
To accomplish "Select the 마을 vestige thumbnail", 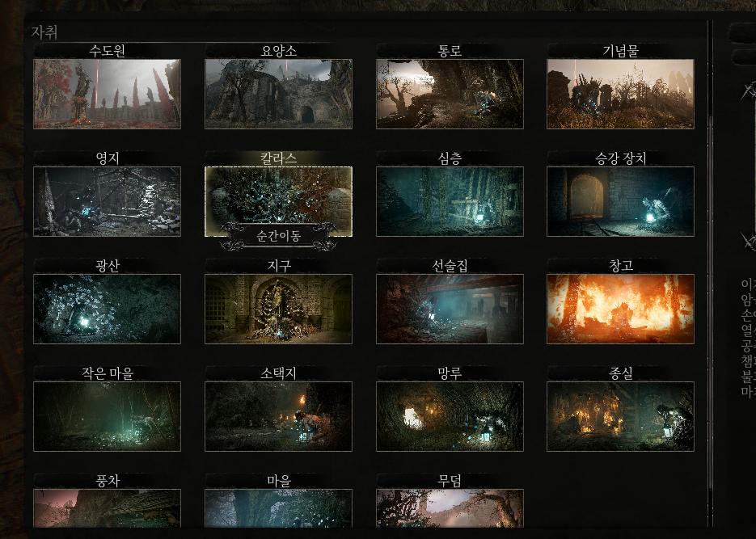I will [x=278, y=508].
